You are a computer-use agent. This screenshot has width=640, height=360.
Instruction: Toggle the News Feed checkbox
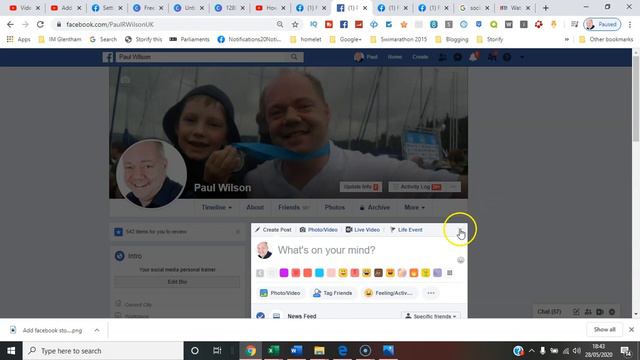click(260, 316)
